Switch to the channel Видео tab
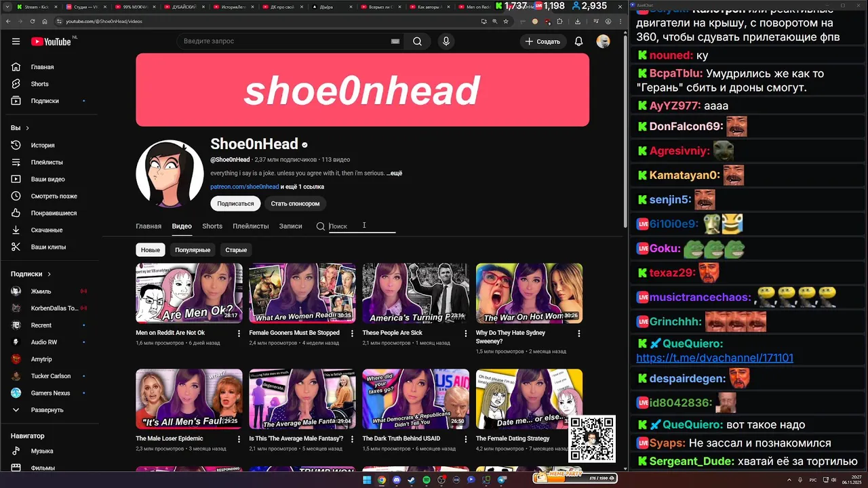Viewport: 868px width, 488px height. [x=182, y=226]
